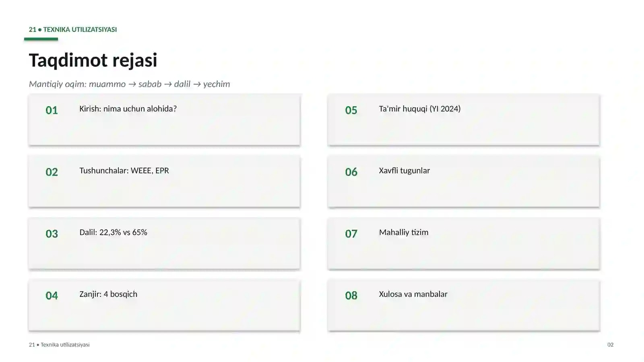Viewport: 644px width, 362px height.
Task: Open the Tushunchalar: WEEE, EPR card
Action: (164, 181)
